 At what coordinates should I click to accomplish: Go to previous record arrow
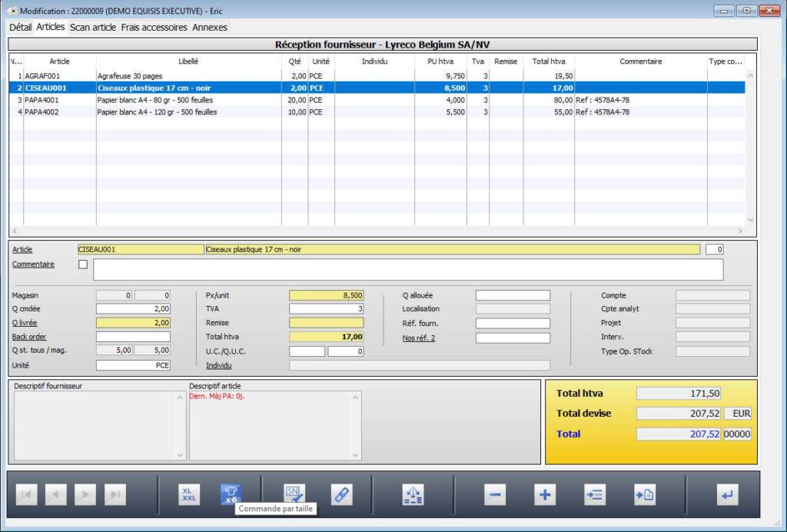click(55, 495)
